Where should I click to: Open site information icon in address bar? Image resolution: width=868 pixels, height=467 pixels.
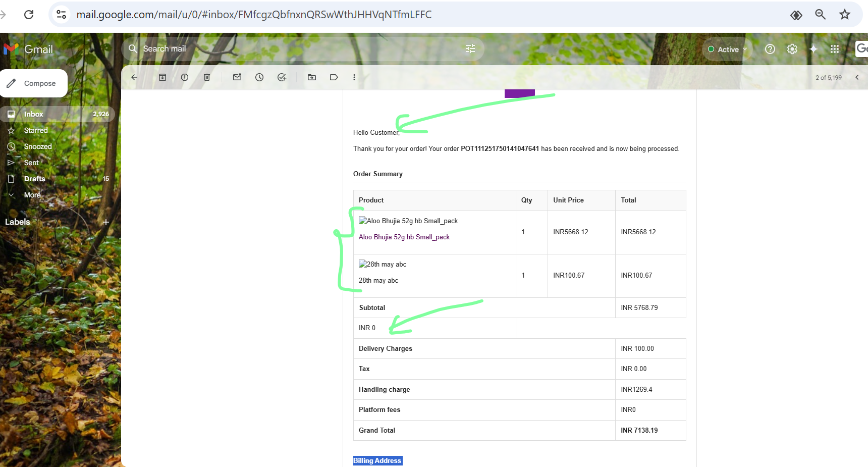click(x=62, y=15)
